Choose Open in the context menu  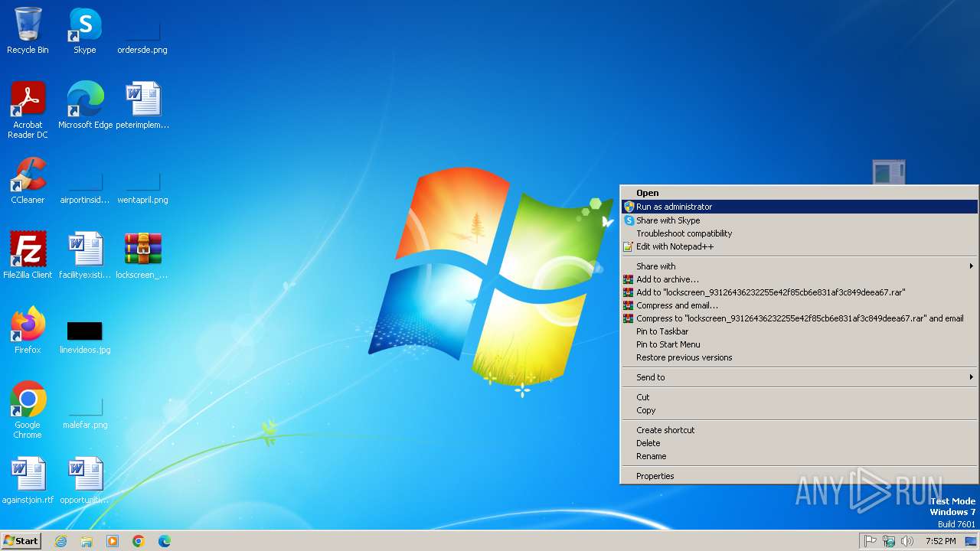799,193
